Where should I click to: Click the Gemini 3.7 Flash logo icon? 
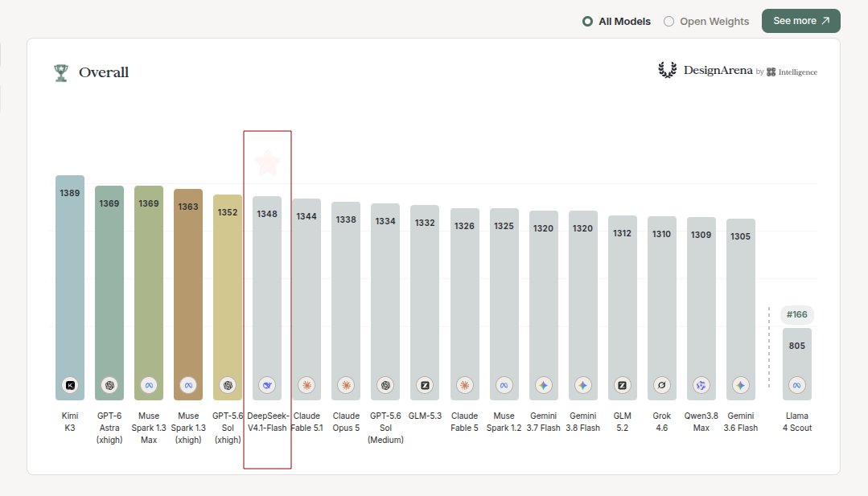click(x=544, y=385)
